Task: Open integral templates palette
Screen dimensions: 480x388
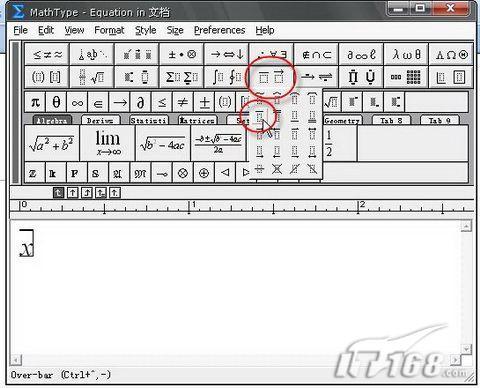Action: tap(227, 77)
